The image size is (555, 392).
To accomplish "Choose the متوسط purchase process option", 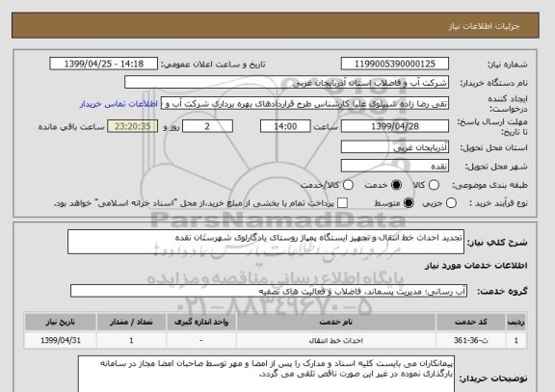I will click(x=409, y=203).
